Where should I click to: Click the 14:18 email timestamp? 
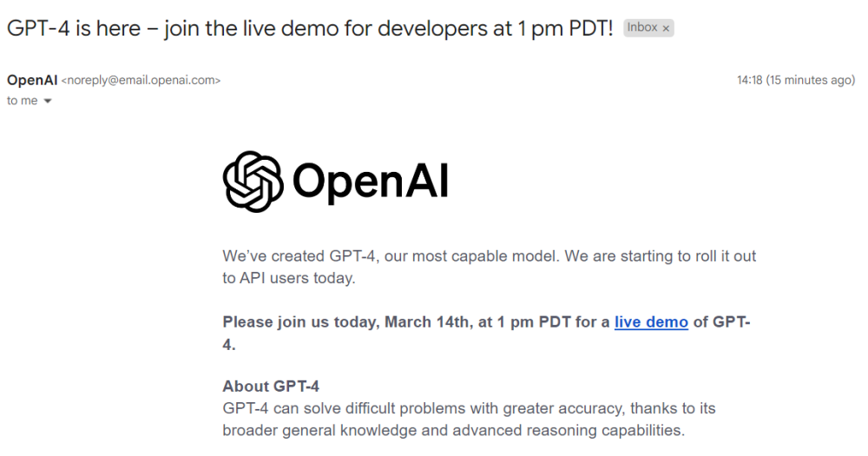(x=749, y=80)
